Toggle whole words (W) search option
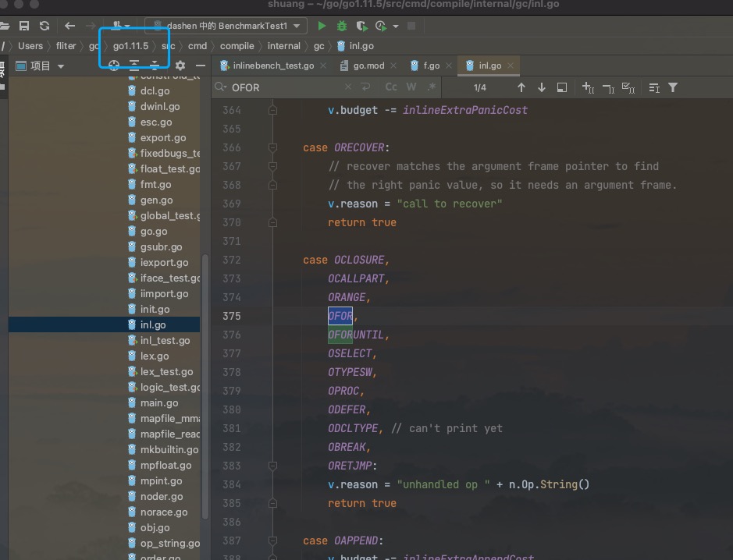Image resolution: width=733 pixels, height=560 pixels. pos(411,87)
